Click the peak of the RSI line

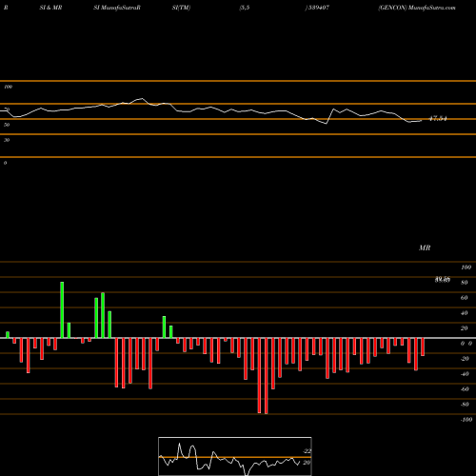coord(142,99)
